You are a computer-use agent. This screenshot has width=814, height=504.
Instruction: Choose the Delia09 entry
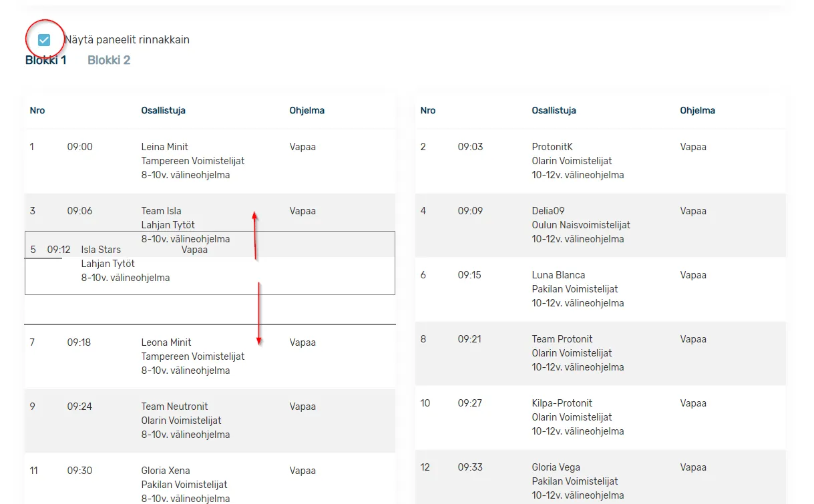tap(548, 211)
